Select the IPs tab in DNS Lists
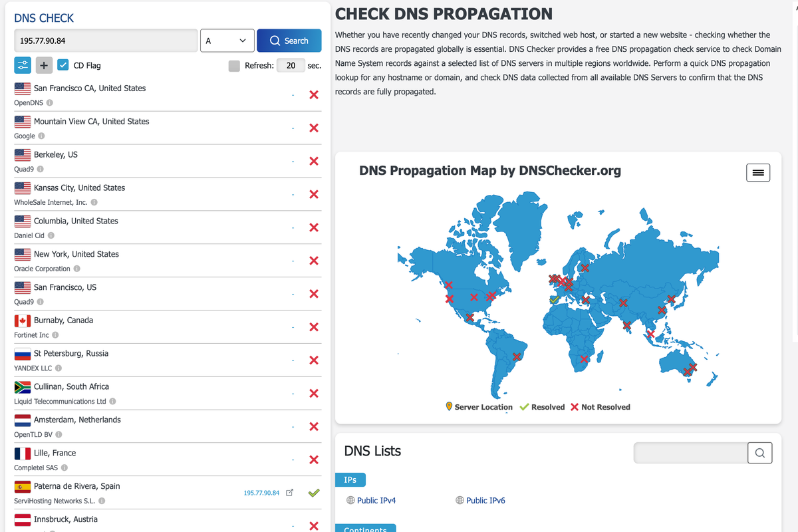798x532 pixels. tap(350, 479)
